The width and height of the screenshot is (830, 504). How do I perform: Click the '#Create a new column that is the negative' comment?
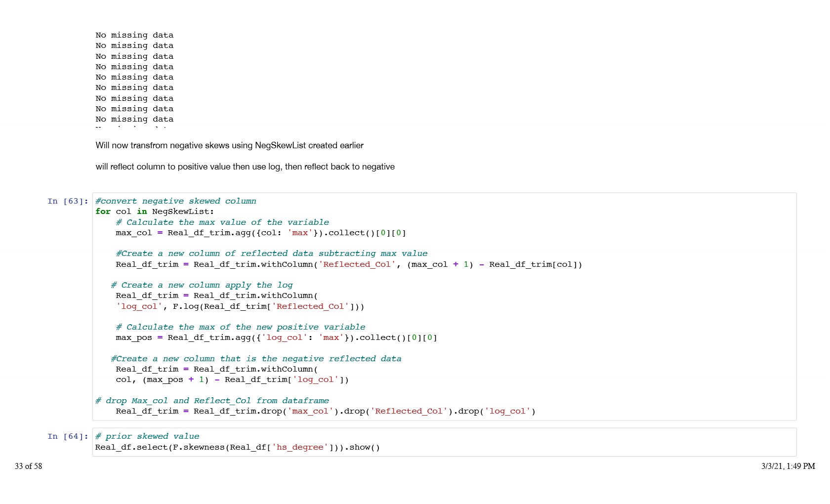[x=256, y=359]
